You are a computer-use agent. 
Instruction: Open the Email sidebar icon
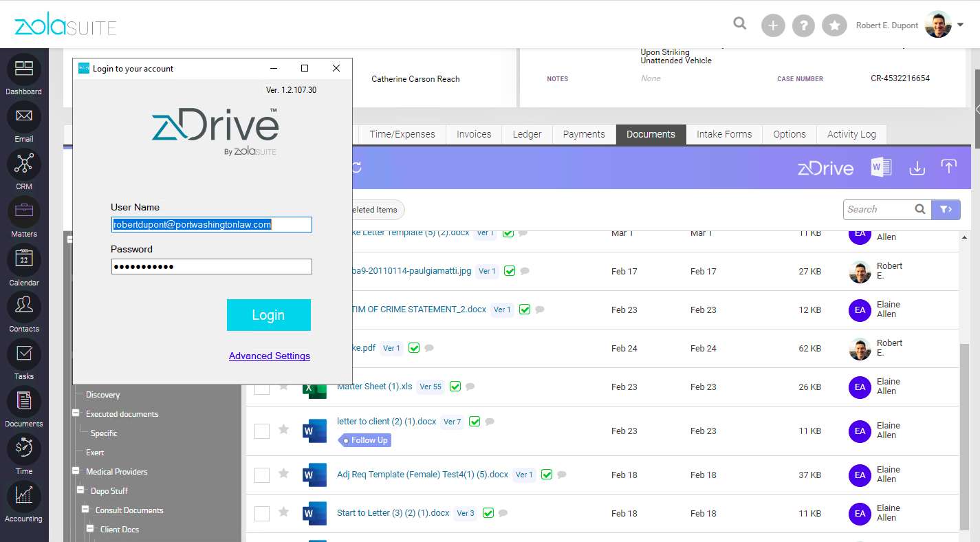24,117
